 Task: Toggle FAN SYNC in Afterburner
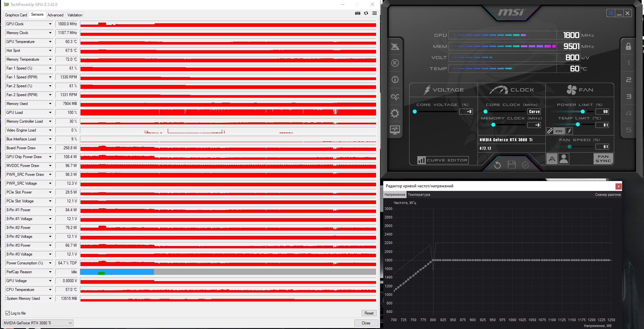coord(603,159)
